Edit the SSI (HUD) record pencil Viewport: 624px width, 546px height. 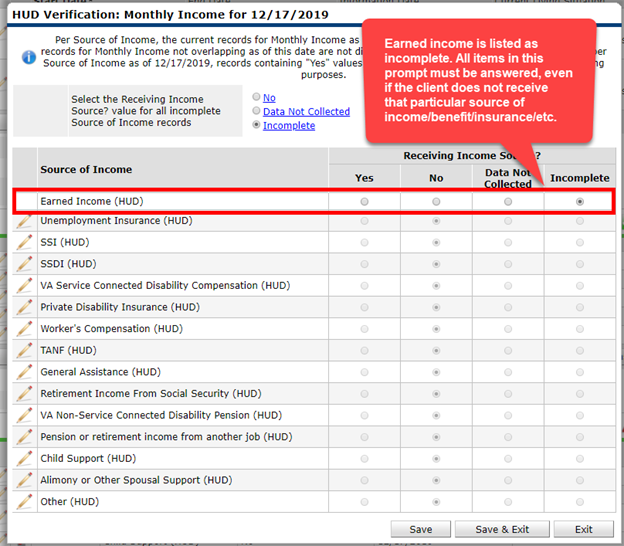(x=24, y=242)
